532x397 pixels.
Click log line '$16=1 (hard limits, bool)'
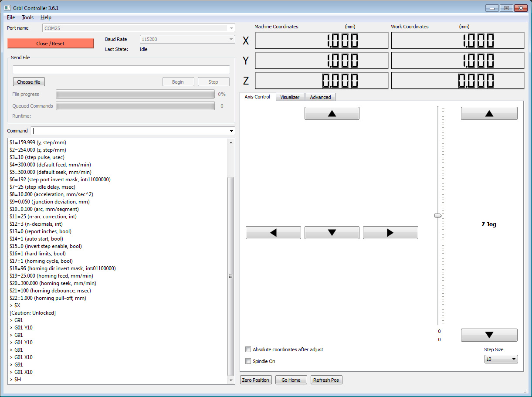click(x=37, y=254)
